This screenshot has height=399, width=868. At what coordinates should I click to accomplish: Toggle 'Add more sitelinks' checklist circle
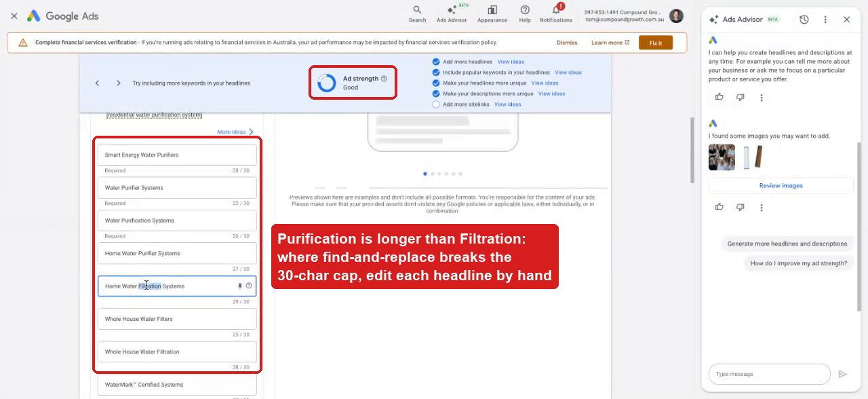pyautogui.click(x=436, y=104)
